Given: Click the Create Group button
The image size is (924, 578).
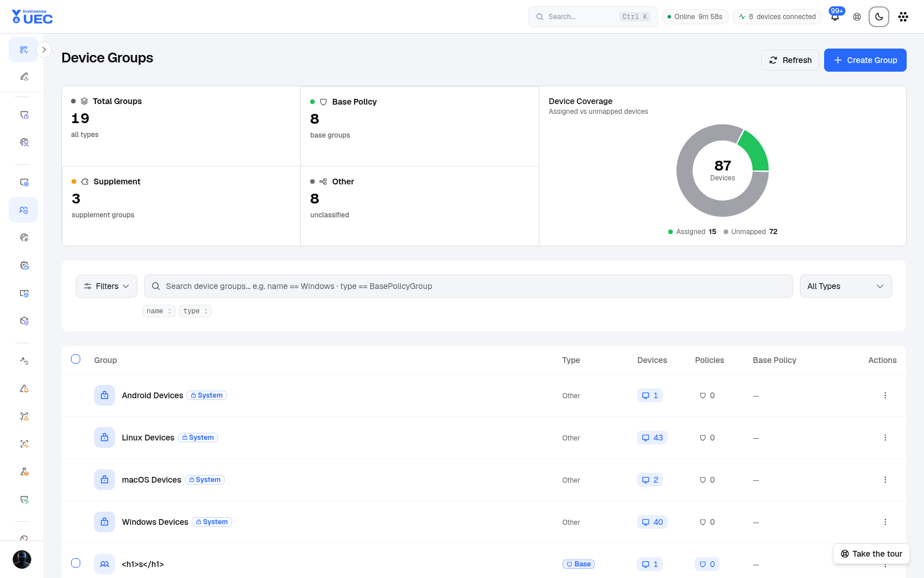Looking at the screenshot, I should pyautogui.click(x=865, y=60).
